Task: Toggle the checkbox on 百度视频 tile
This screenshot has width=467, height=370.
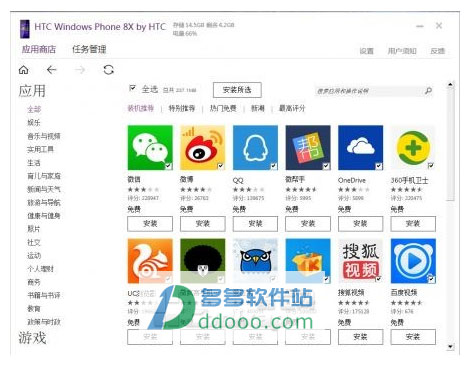Action: pos(431,278)
